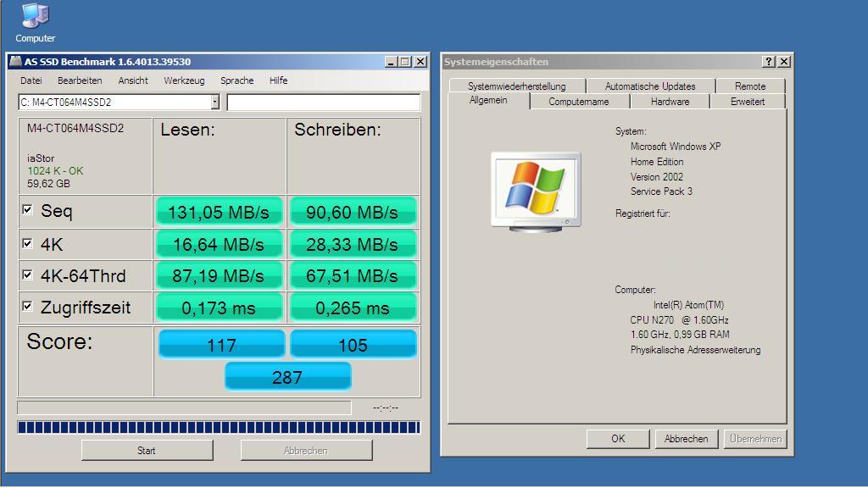Click the Microsoft Windows XP text
Screen dimensions: 868x488
pos(676,147)
